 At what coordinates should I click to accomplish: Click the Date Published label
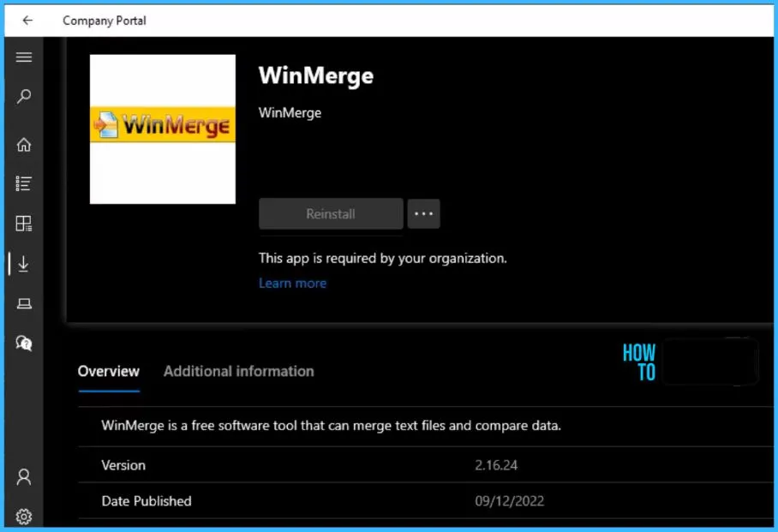tap(147, 501)
